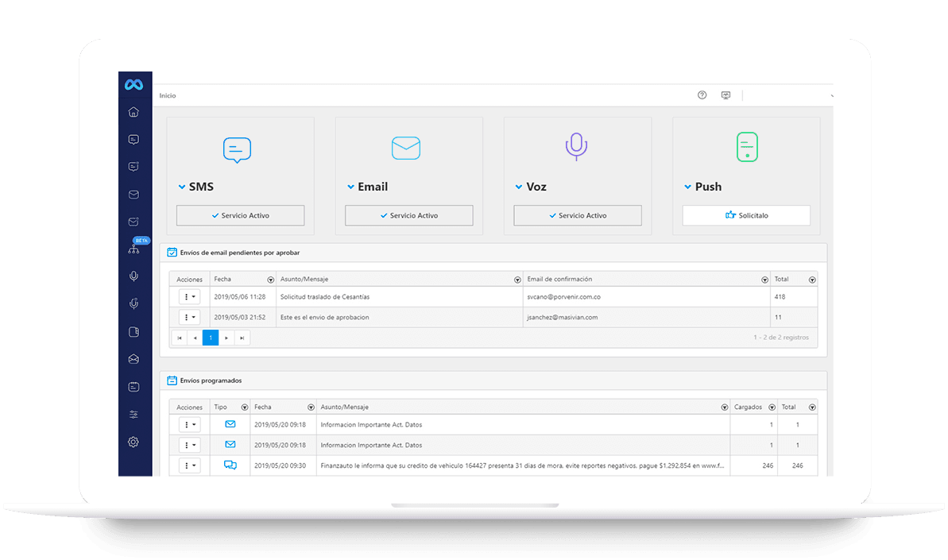The image size is (948, 560).
Task: Open Settings via the gear icon
Action: (133, 442)
